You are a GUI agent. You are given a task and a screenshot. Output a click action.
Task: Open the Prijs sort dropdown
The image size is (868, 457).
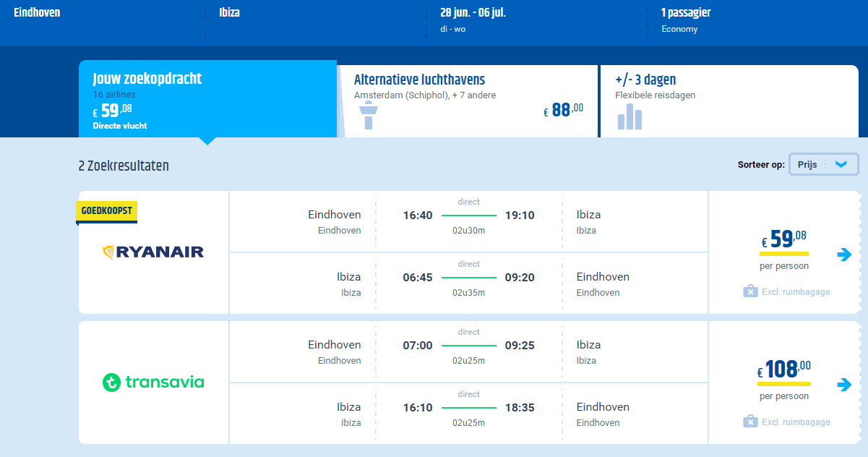tap(824, 164)
